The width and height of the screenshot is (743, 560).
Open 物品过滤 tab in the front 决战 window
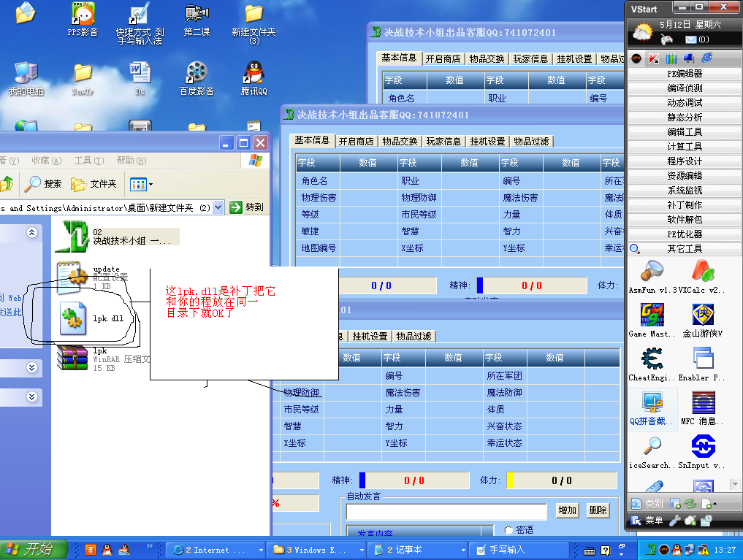pyautogui.click(x=414, y=336)
